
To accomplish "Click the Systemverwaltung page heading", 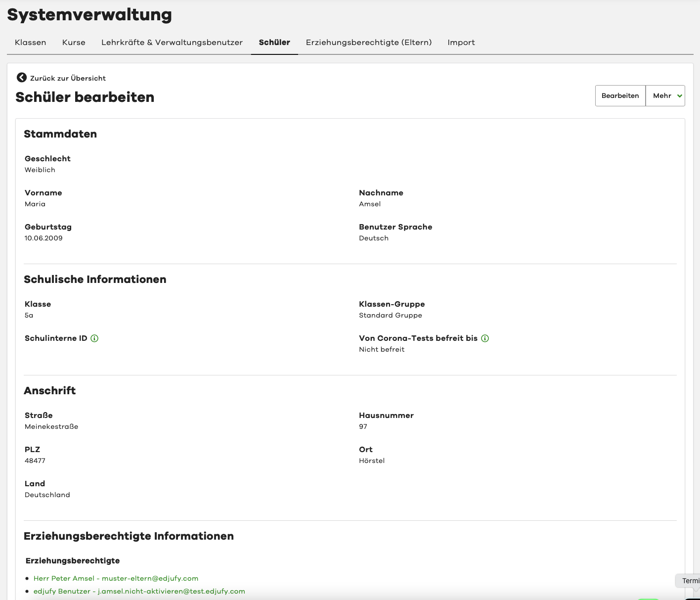I will tap(89, 15).
